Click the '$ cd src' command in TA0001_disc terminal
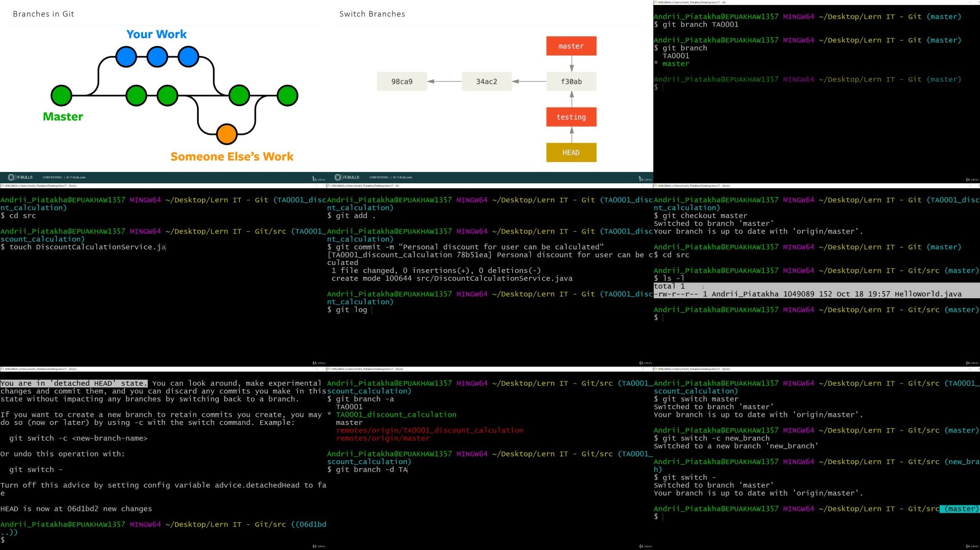 (x=19, y=215)
